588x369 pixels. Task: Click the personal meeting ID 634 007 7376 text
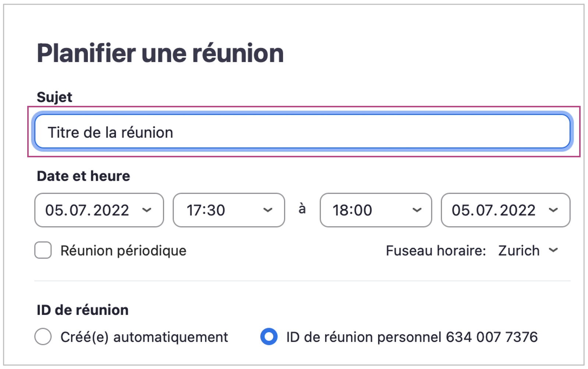492,337
